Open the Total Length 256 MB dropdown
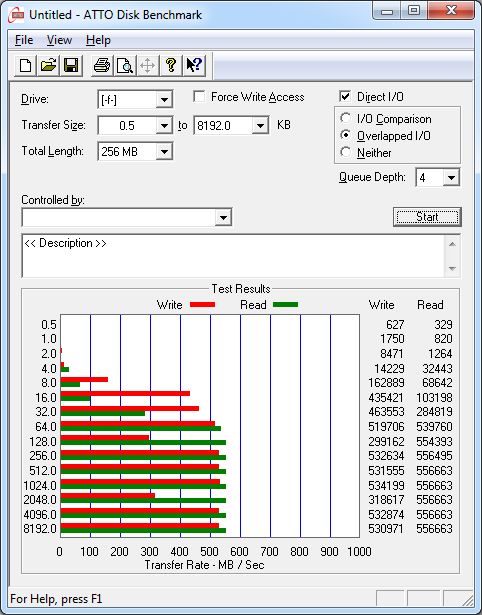This screenshot has width=482, height=615. (x=164, y=151)
